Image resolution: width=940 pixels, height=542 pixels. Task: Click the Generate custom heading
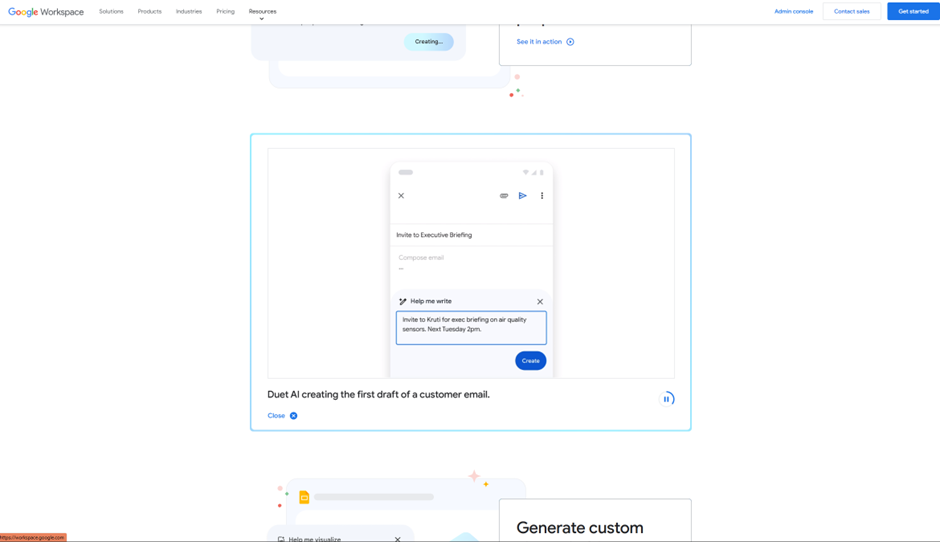click(x=580, y=528)
